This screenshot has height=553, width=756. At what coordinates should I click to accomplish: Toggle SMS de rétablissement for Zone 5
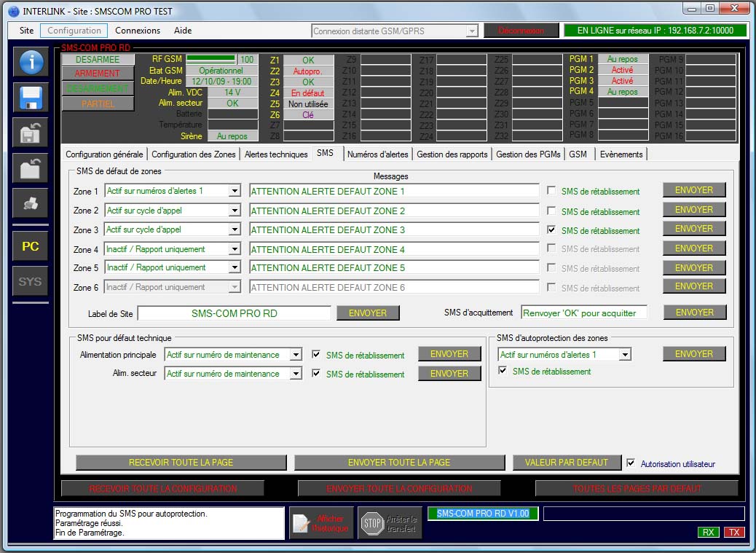[x=551, y=267]
